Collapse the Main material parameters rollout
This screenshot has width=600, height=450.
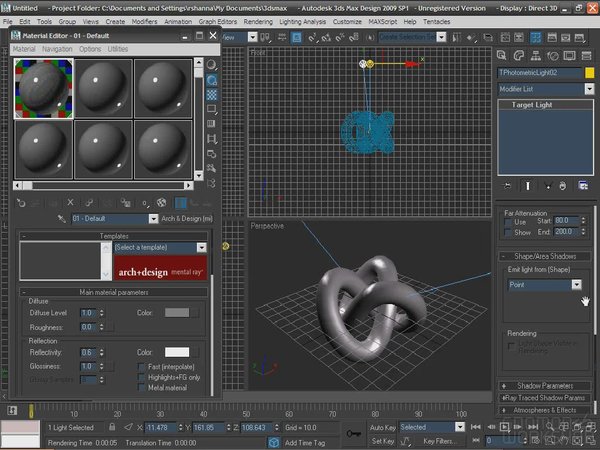pyautogui.click(x=114, y=292)
